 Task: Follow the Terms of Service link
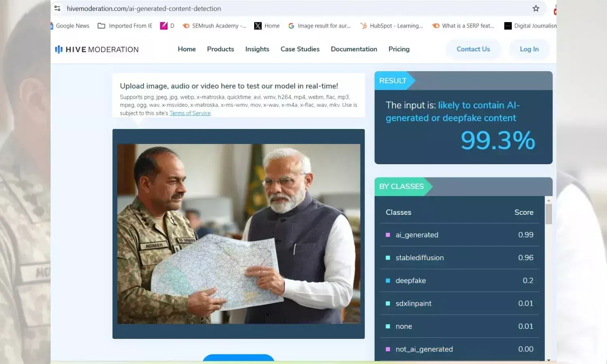(190, 113)
